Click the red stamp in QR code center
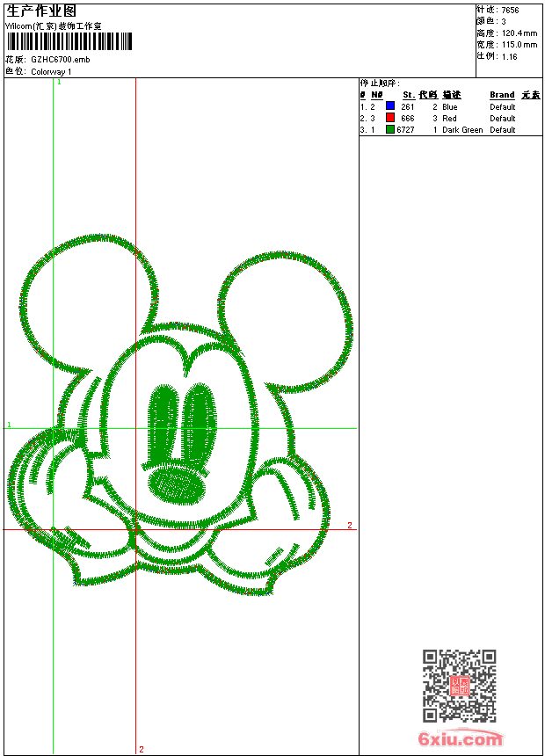Image resolution: width=545 pixels, height=756 pixels. pos(459,687)
